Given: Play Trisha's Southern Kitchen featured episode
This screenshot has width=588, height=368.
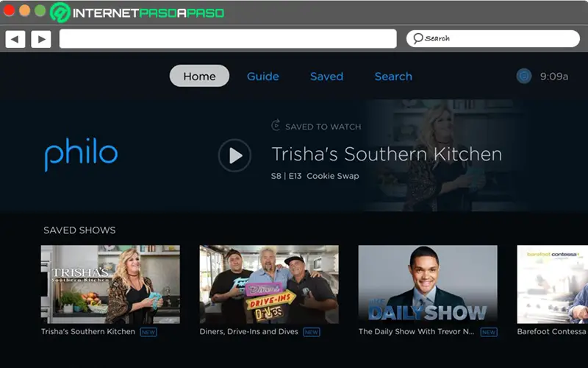Looking at the screenshot, I should pyautogui.click(x=234, y=155).
